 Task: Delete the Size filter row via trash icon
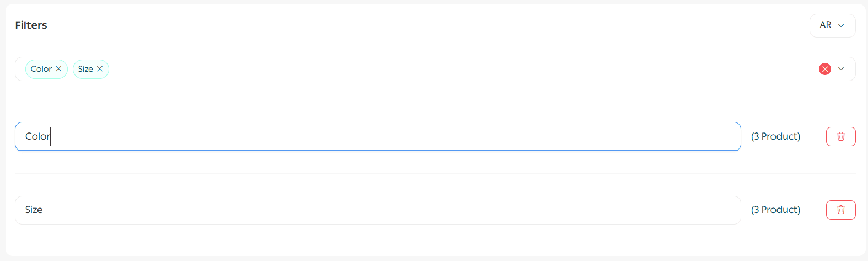(x=840, y=210)
